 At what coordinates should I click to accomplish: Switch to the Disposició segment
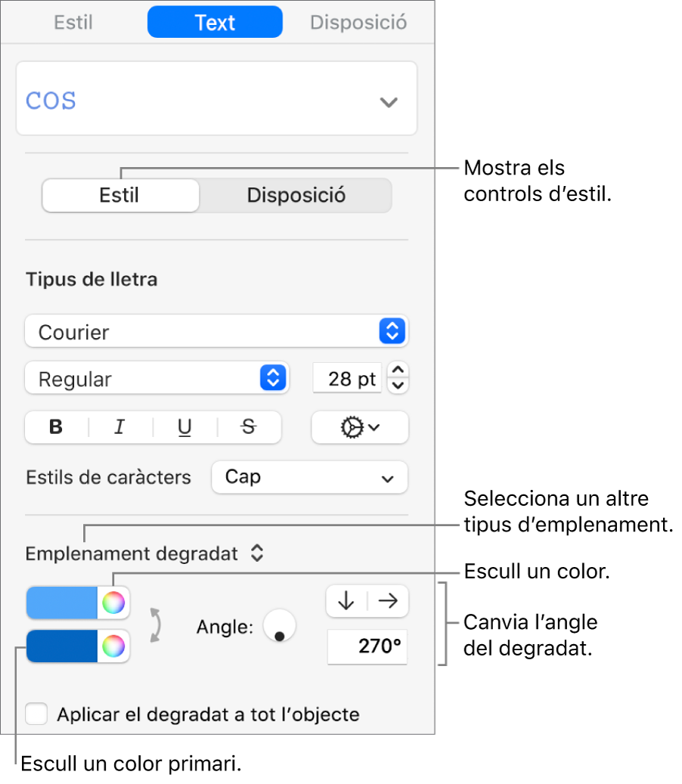pos(296,196)
